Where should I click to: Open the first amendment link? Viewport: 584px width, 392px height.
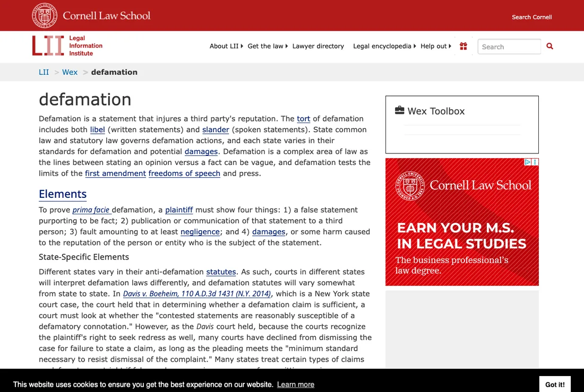115,173
